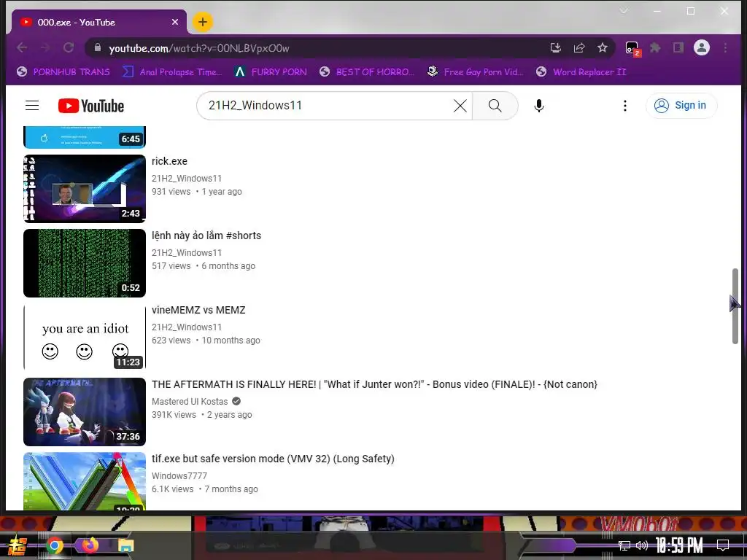Viewport: 747px width, 560px height.
Task: Open the Word Replacer II bookmark
Action: pyautogui.click(x=581, y=72)
